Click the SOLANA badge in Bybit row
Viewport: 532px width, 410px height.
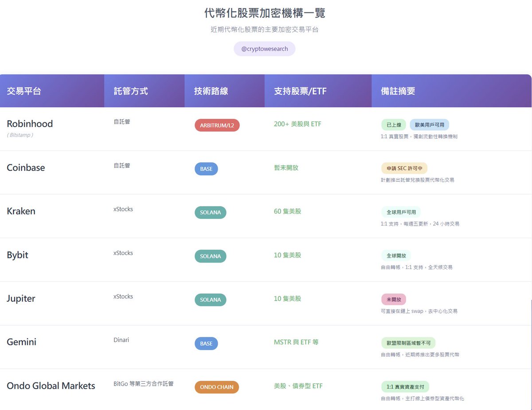211,256
